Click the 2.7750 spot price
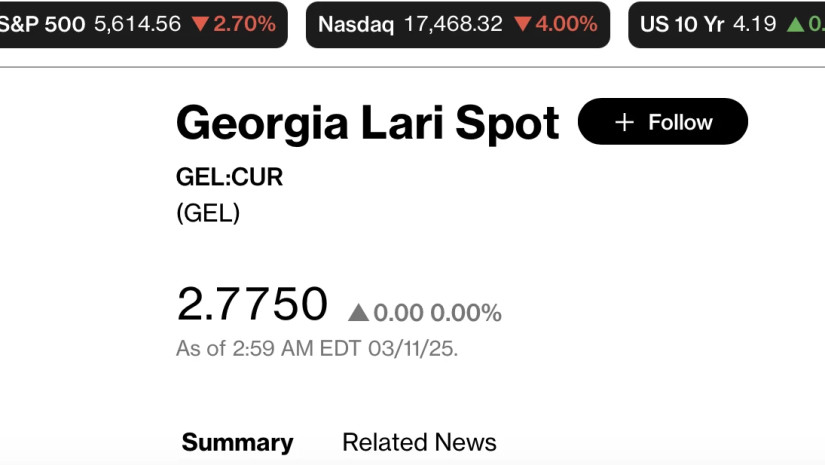Screen dimensions: 825x465 click(252, 304)
